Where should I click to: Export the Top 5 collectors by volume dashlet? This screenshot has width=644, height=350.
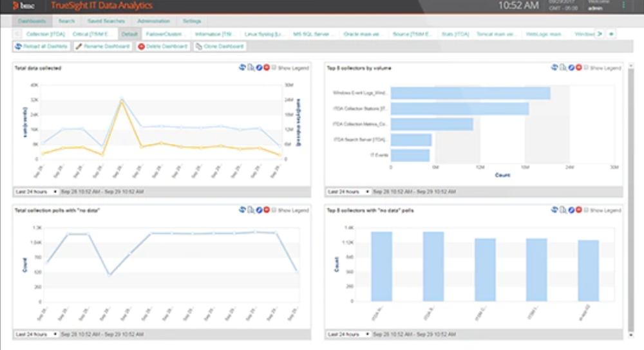tap(563, 68)
